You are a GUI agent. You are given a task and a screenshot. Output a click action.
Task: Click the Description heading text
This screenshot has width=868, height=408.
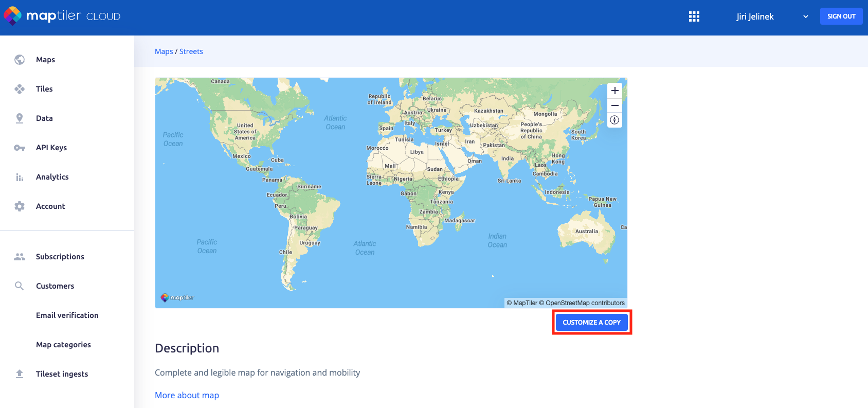coord(187,348)
